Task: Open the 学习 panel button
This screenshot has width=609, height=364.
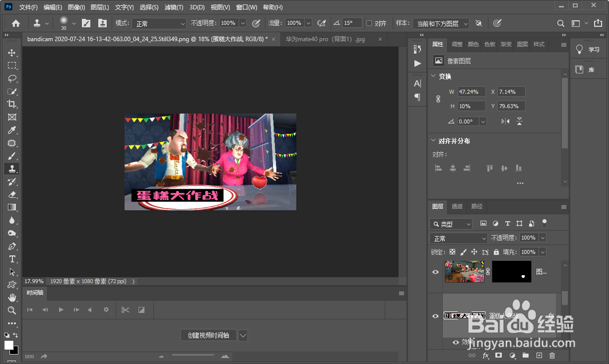Action: [588, 50]
